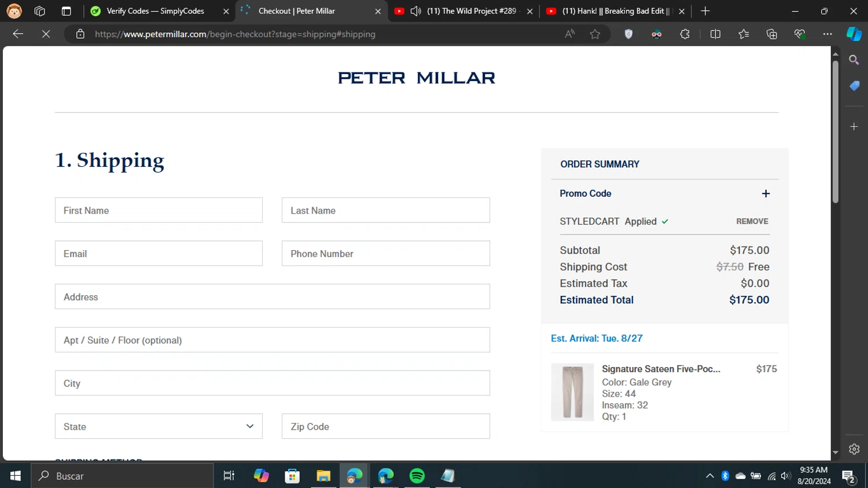Screen dimensions: 868x488
Task: Add this page to favorites
Action: 595,34
